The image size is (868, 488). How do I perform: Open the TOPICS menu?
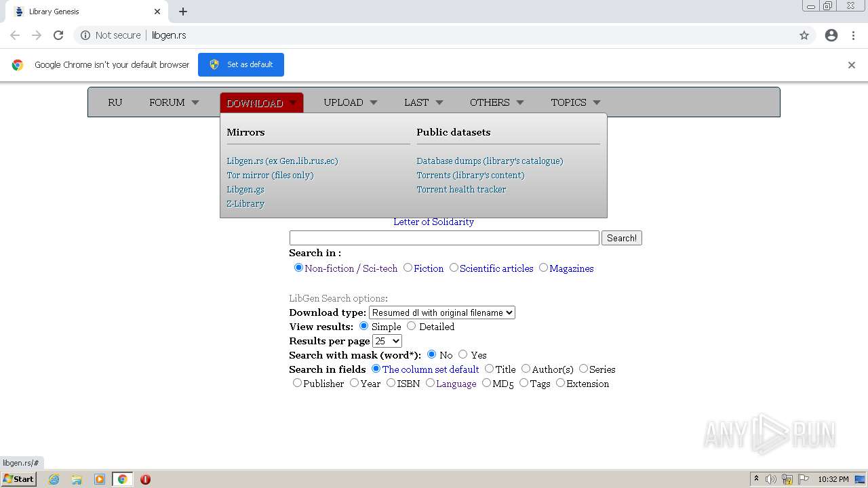(576, 102)
